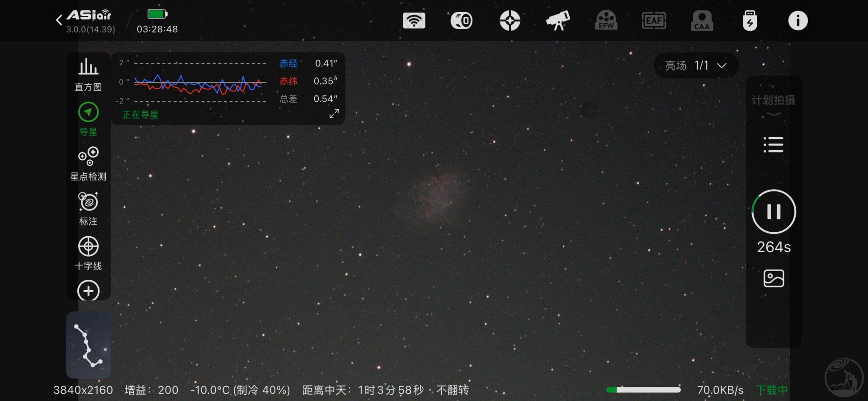Go back with the ASIAIR back arrow

59,20
